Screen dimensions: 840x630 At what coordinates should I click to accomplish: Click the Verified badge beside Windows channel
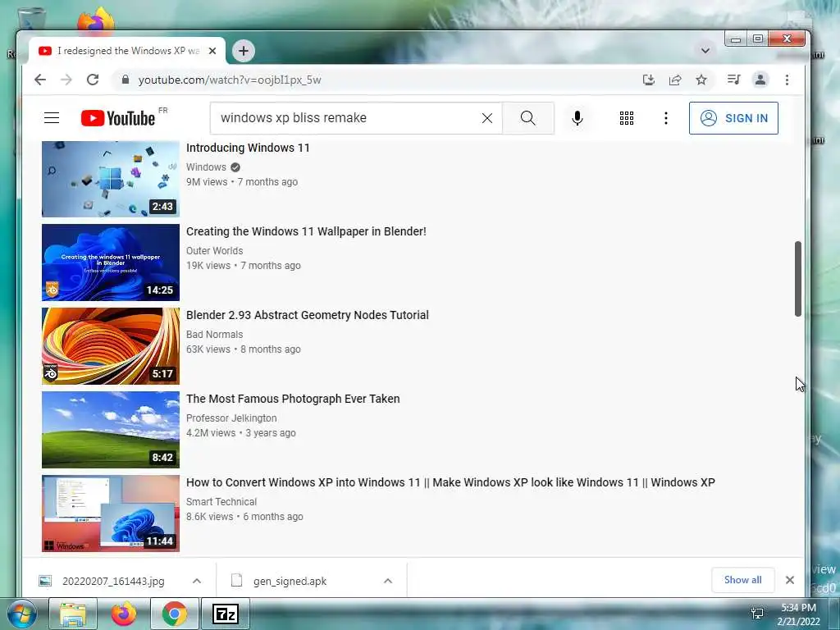tap(235, 167)
